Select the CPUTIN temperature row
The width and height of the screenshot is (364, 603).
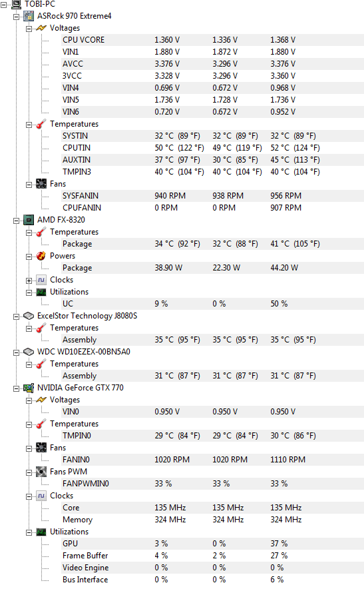pos(212,148)
